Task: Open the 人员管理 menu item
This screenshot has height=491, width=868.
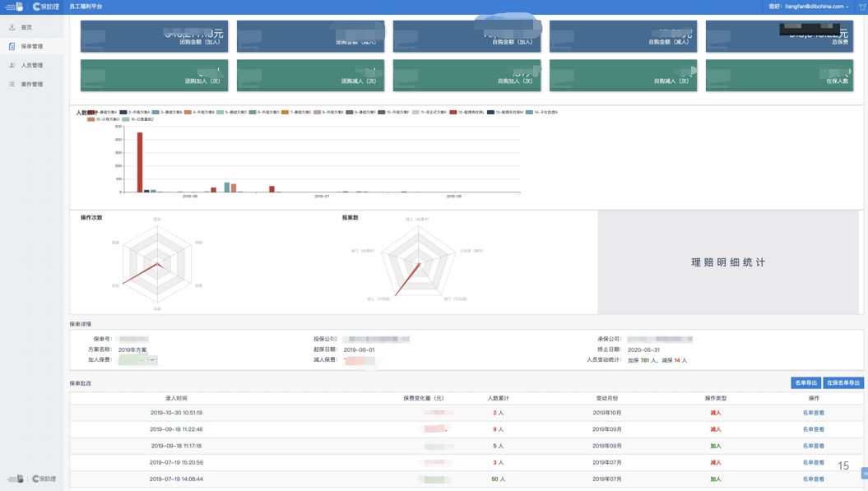Action: pos(32,65)
